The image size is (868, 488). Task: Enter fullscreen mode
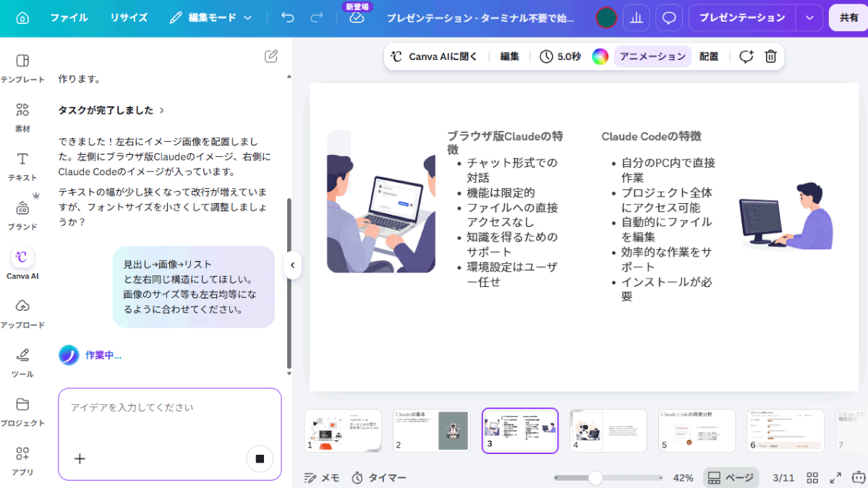[x=835, y=478]
